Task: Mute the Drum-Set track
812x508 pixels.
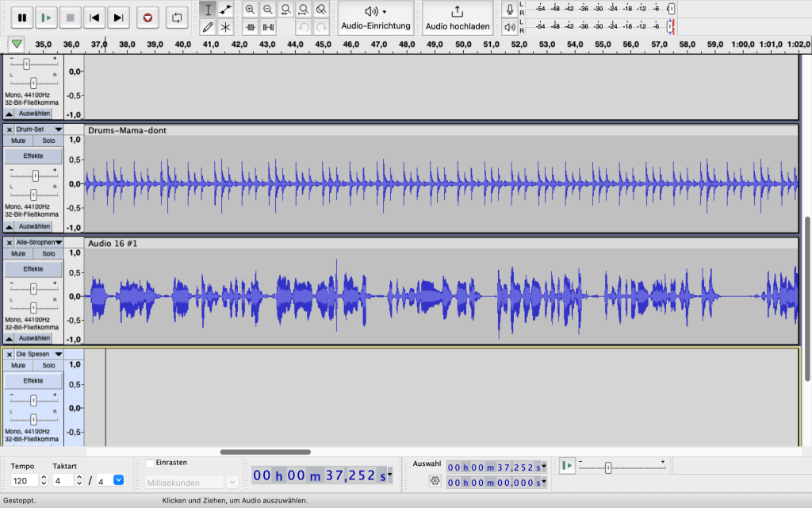Action: point(18,140)
